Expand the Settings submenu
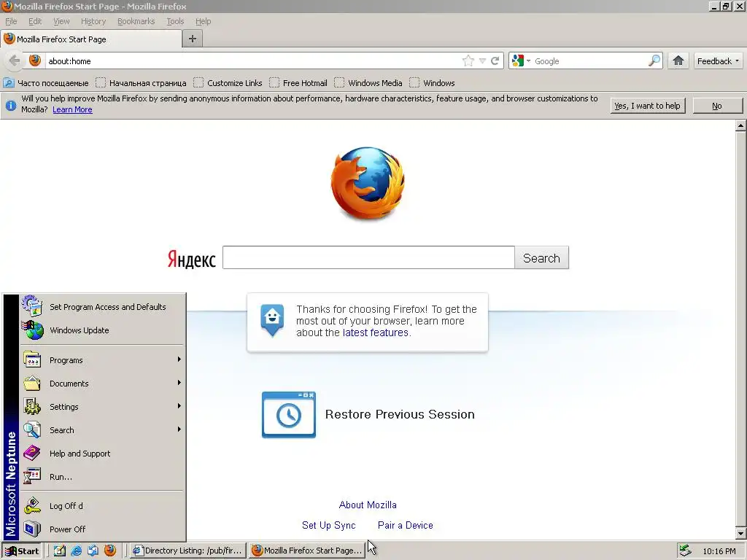747x560 pixels. click(101, 407)
